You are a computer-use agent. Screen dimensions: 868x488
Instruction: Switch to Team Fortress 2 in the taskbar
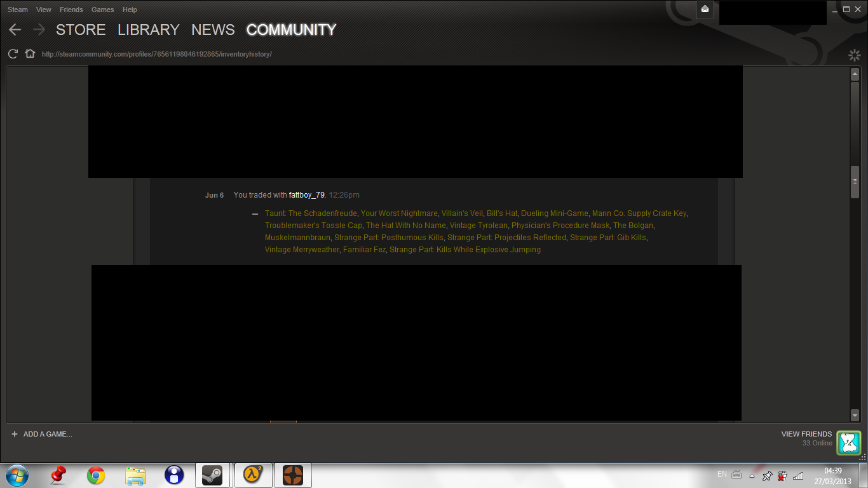(293, 475)
